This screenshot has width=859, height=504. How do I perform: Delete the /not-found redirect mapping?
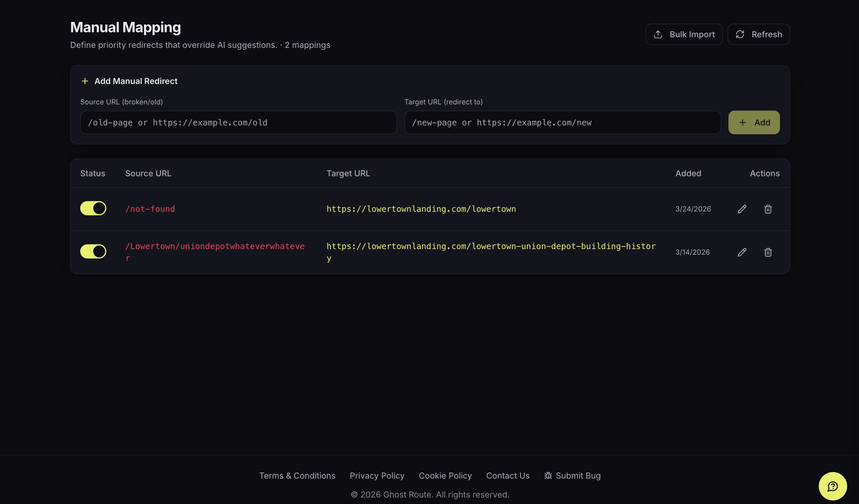point(768,209)
